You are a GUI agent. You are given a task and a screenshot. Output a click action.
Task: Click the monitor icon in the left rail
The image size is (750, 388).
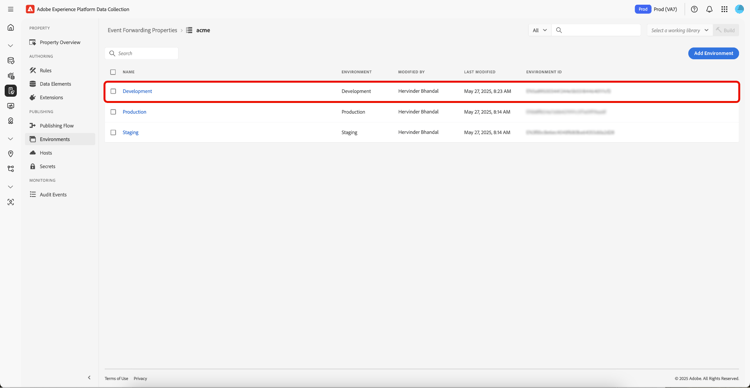[11, 106]
